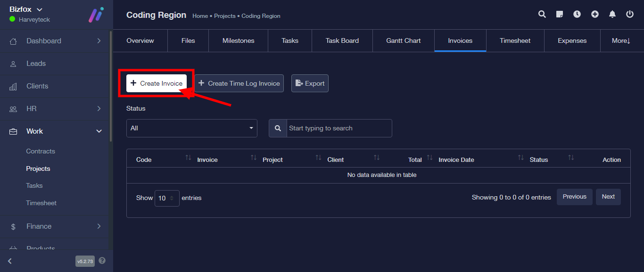Image resolution: width=644 pixels, height=272 pixels.
Task: Open the search icon in top header
Action: pos(542,14)
